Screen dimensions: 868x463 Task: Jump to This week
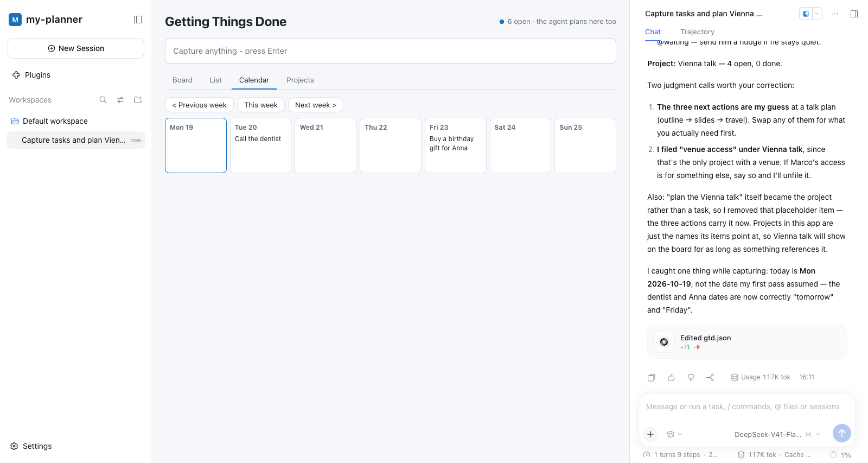click(x=261, y=105)
